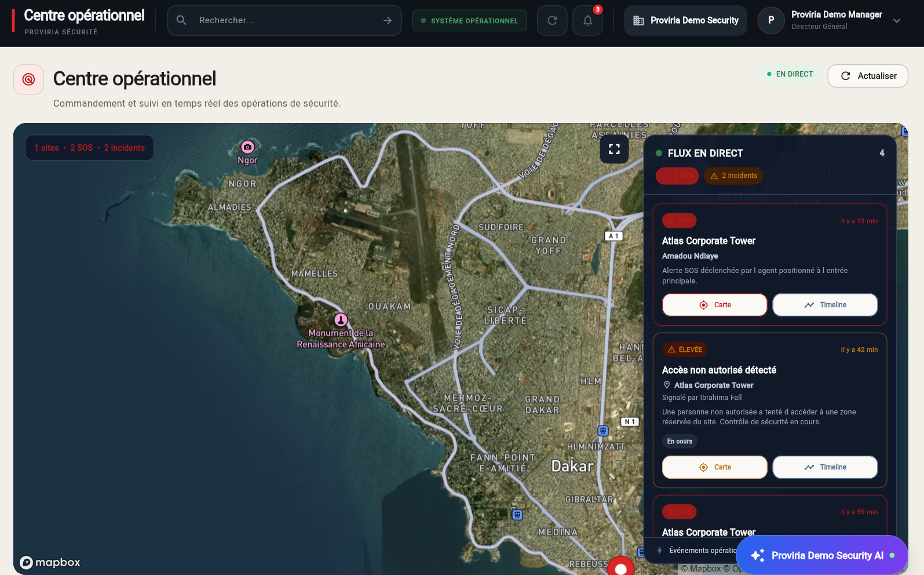Click the red target Centre opérationnel icon
This screenshot has height=575, width=924.
click(28, 79)
